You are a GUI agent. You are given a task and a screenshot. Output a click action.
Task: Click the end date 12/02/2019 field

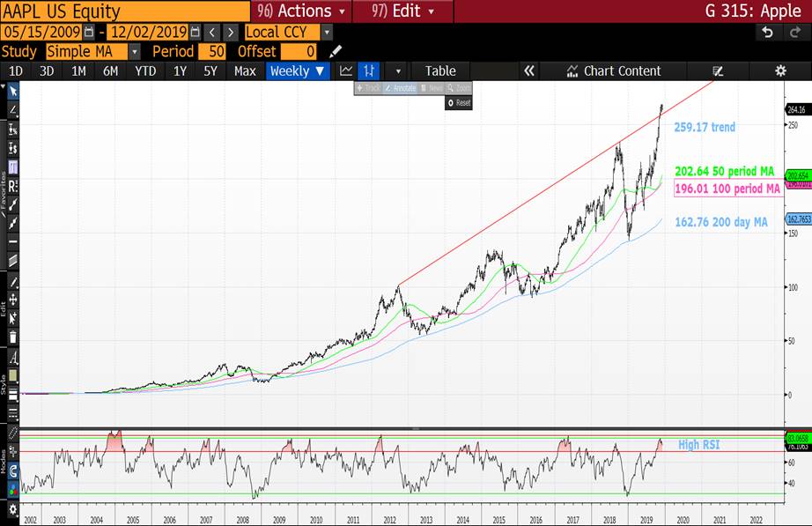pos(149,33)
